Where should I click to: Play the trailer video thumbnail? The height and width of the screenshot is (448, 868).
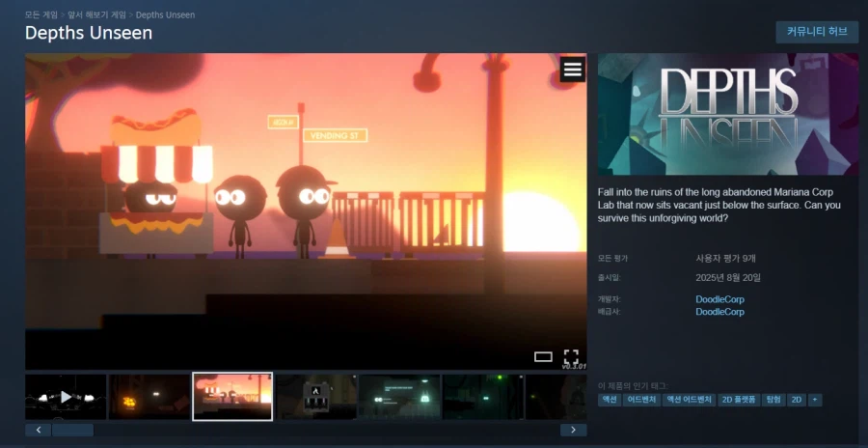click(x=66, y=397)
